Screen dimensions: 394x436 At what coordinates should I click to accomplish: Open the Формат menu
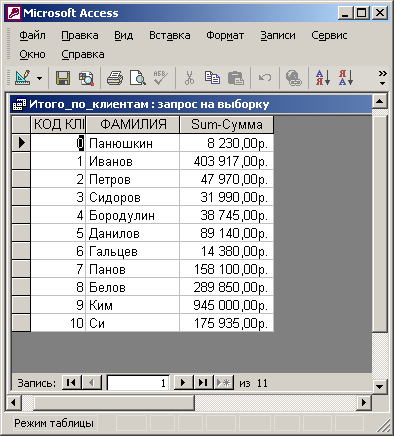point(225,35)
